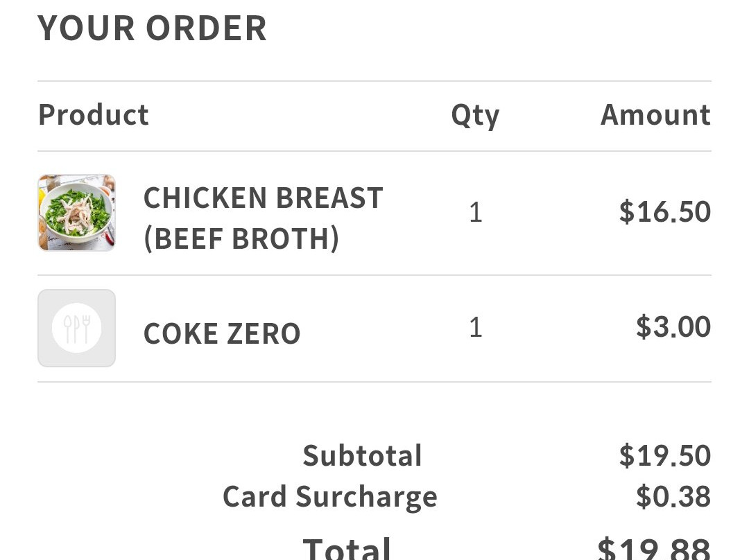Select the $19.50 subtotal value
This screenshot has height=560, width=749.
pos(664,456)
